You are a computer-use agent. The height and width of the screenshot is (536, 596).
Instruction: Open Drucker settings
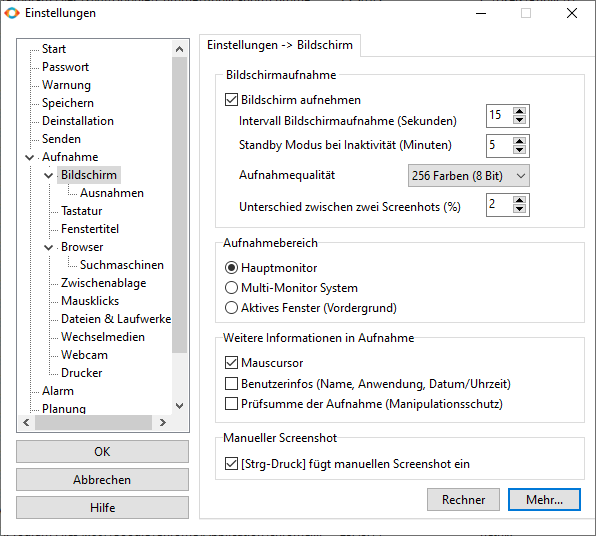[82, 373]
